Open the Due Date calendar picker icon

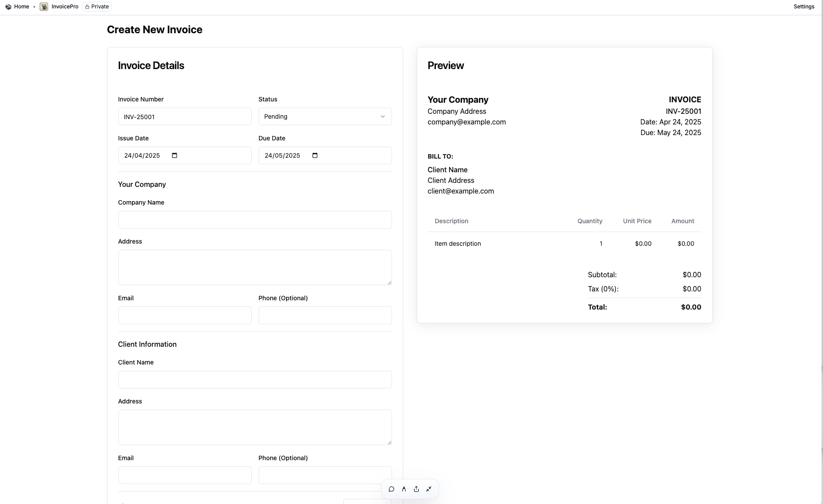pyautogui.click(x=315, y=155)
